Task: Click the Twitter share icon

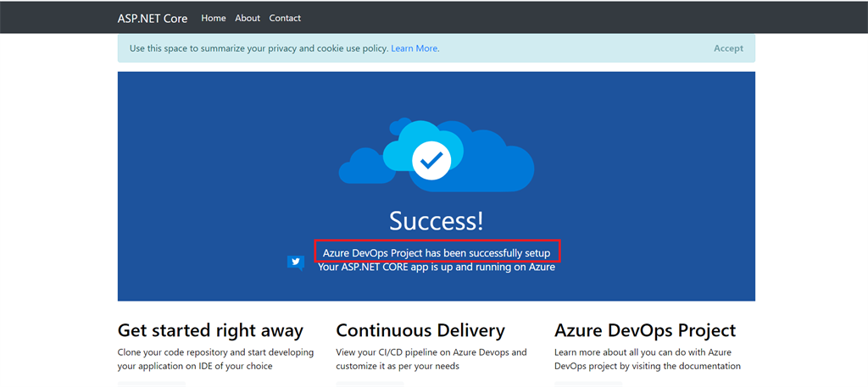Action: click(296, 263)
